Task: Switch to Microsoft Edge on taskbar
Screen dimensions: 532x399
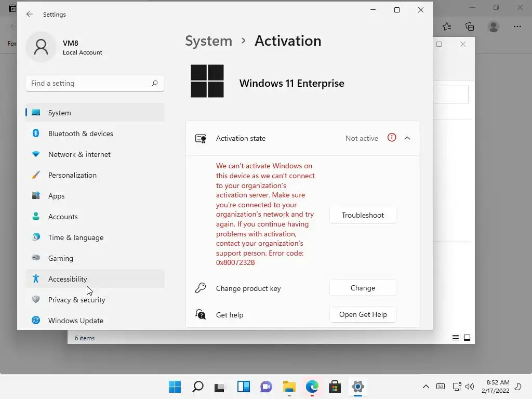Action: tap(312, 387)
